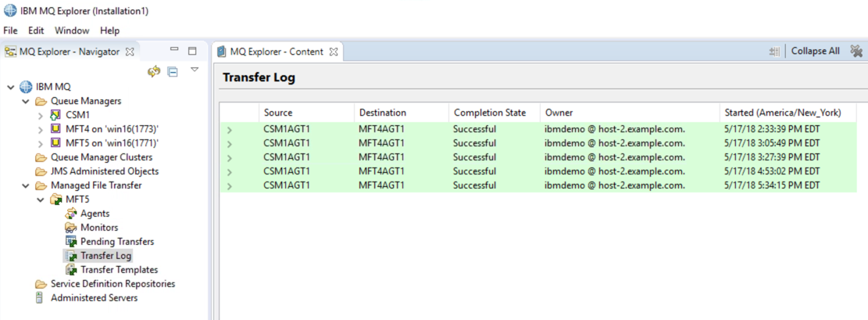Image resolution: width=868 pixels, height=320 pixels.
Task: Expand the CSM1 queue manager node
Action: point(40,116)
